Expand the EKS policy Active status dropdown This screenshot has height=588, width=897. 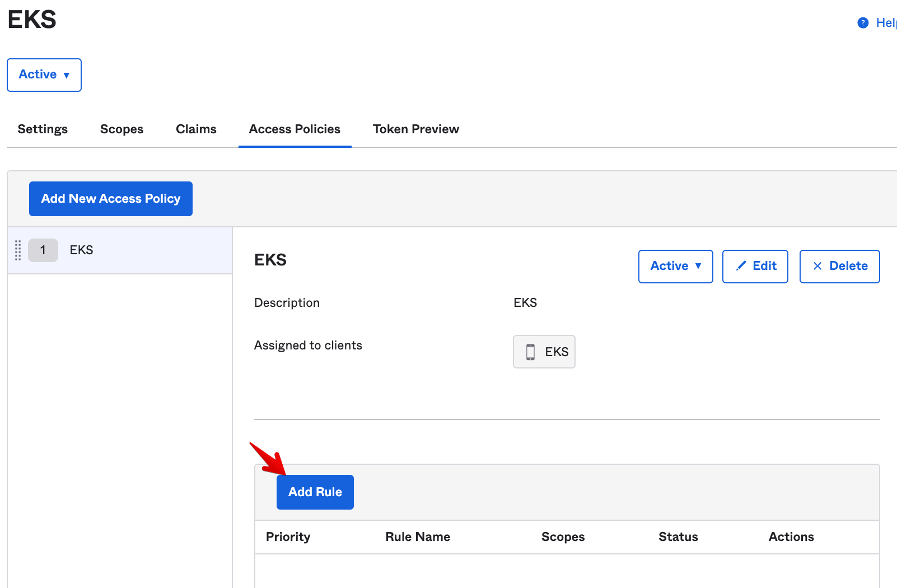[x=675, y=267]
